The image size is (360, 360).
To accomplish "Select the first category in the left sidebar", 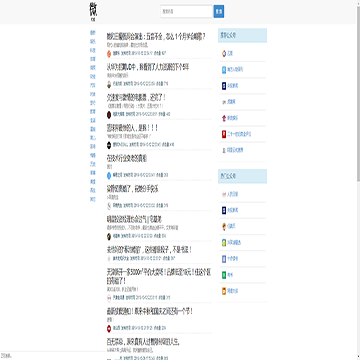I will 93,33.
